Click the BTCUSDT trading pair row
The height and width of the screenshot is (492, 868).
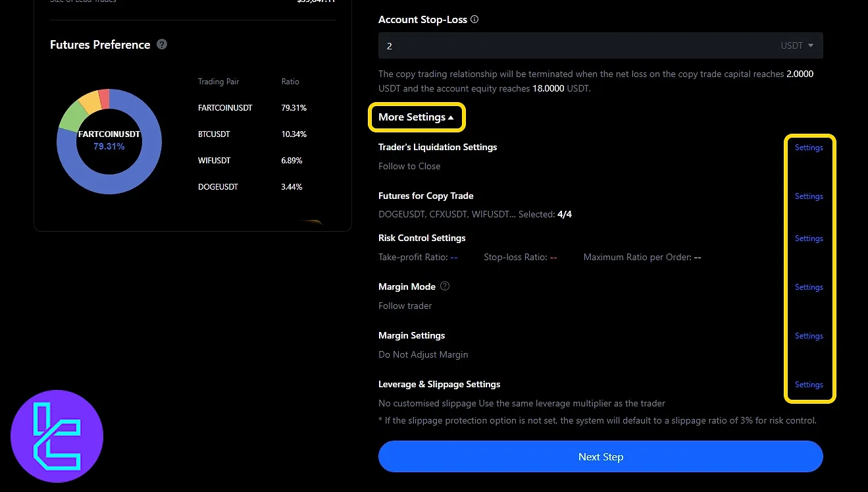(x=253, y=134)
